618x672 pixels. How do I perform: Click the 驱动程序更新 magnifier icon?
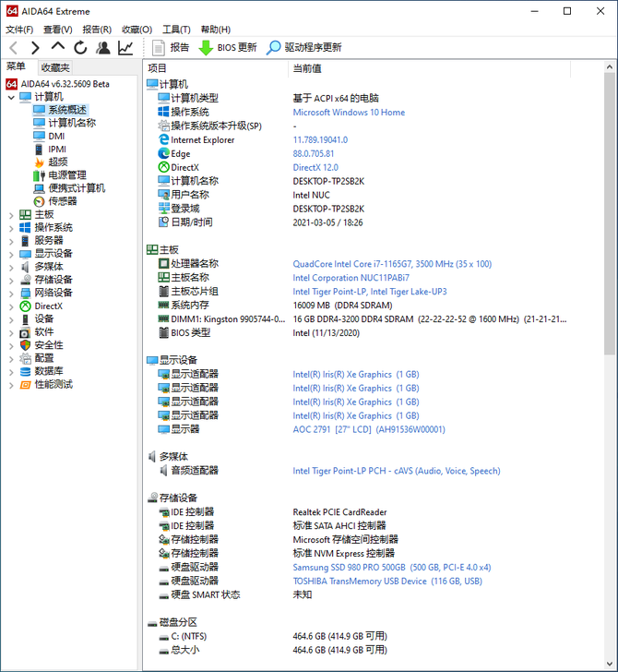[x=274, y=47]
